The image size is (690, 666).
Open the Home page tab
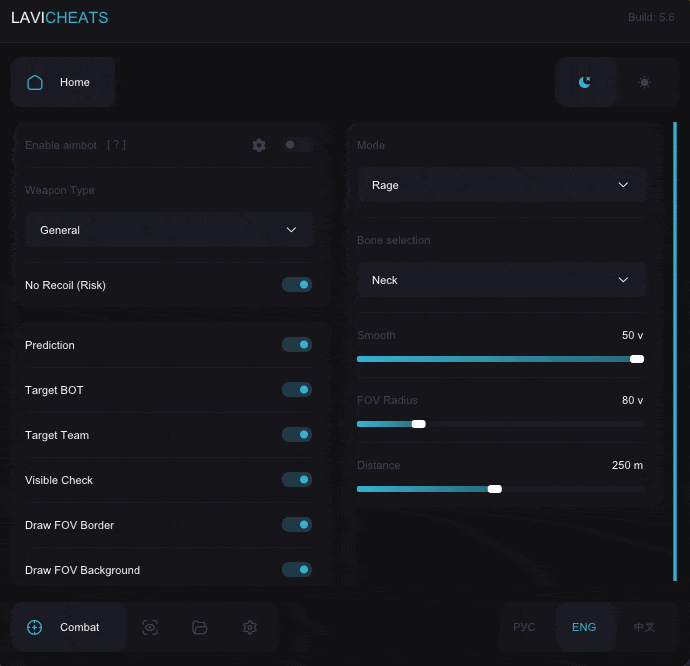[63, 82]
